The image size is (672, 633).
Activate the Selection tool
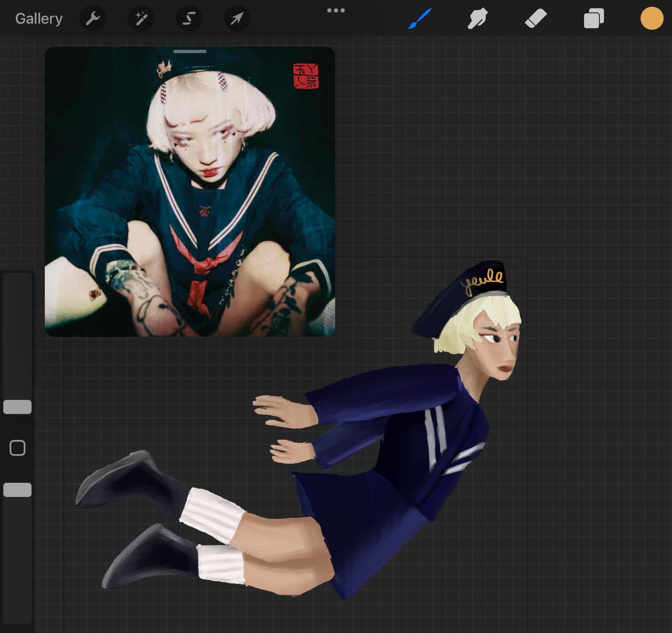[189, 19]
